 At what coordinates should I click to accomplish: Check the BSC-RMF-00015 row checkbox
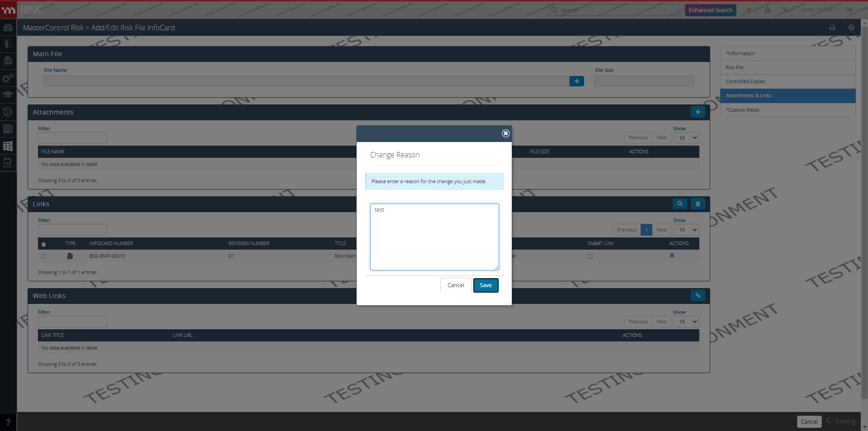[x=43, y=256]
